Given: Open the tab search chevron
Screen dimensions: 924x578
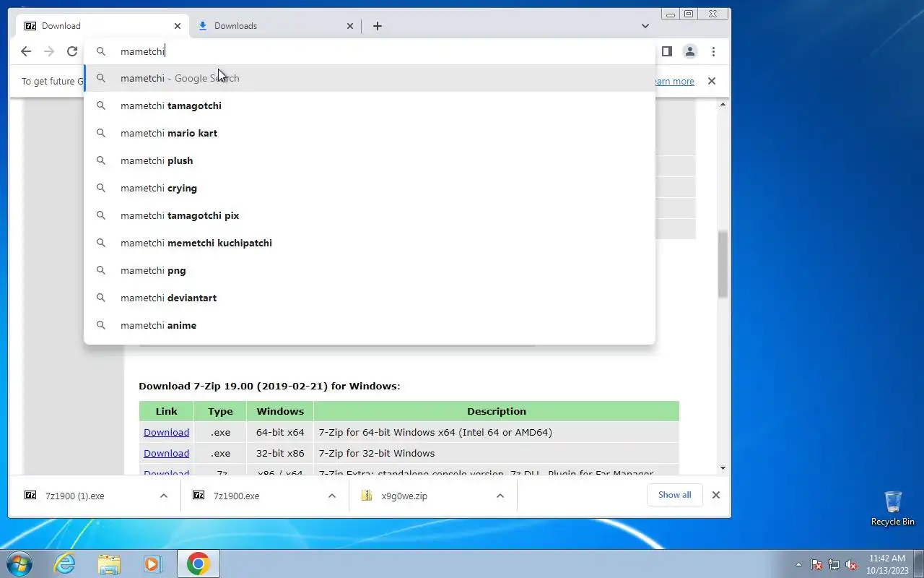Looking at the screenshot, I should [x=645, y=26].
